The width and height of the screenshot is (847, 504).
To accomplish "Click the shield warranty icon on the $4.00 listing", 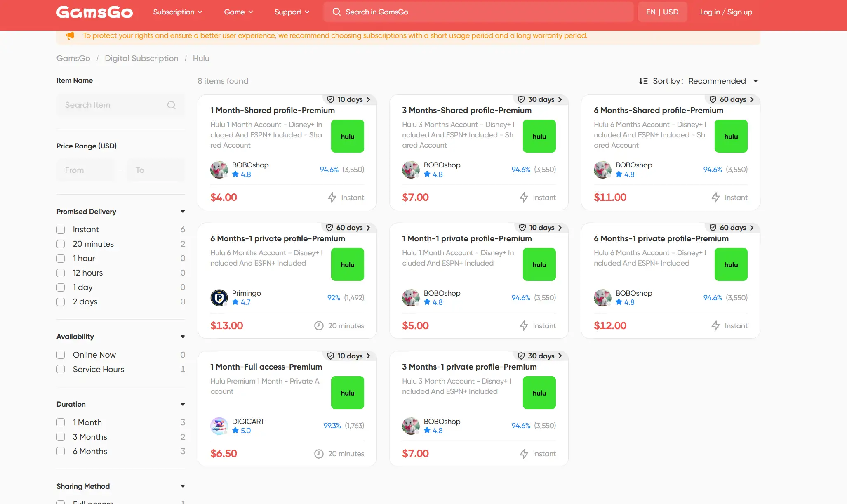I will [x=331, y=99].
